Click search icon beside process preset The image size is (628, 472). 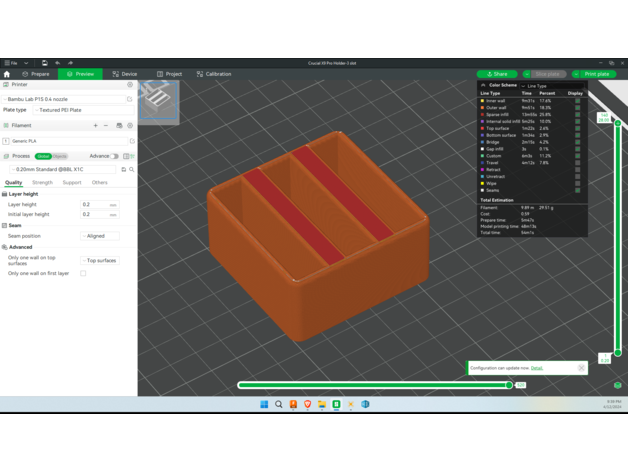[x=131, y=169]
